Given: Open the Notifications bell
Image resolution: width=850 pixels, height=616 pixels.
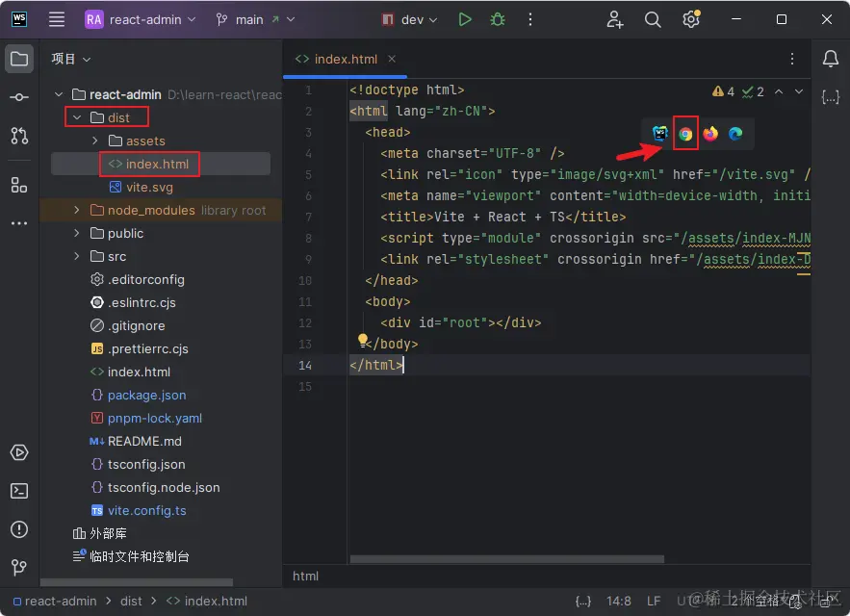Looking at the screenshot, I should tap(831, 59).
